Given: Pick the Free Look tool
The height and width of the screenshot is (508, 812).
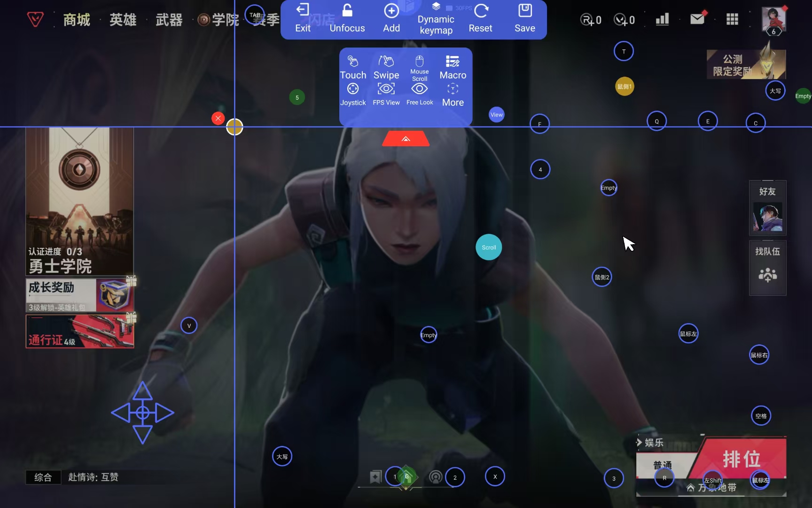Looking at the screenshot, I should (420, 95).
